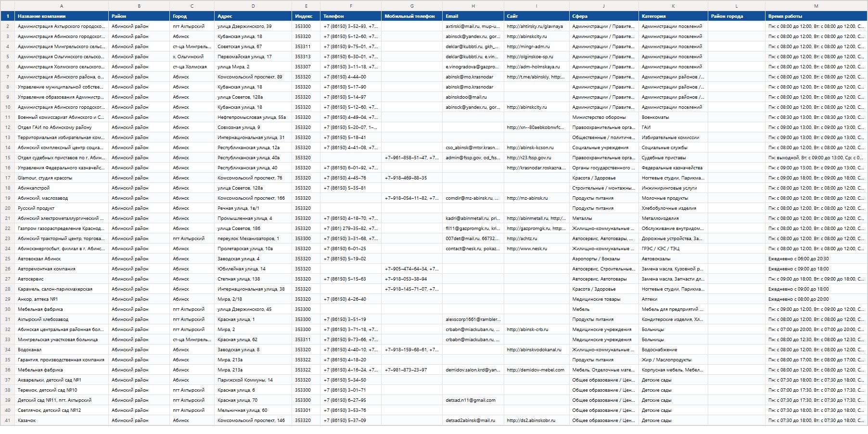
Task: Click the 'Район города' header cell
Action: coord(737,16)
